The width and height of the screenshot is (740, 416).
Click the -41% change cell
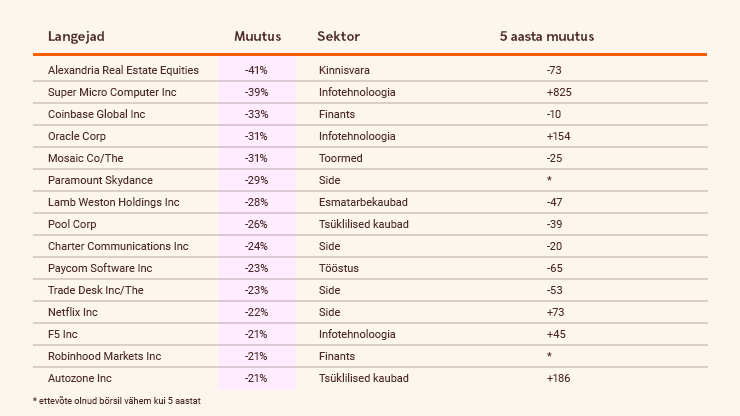[258, 70]
